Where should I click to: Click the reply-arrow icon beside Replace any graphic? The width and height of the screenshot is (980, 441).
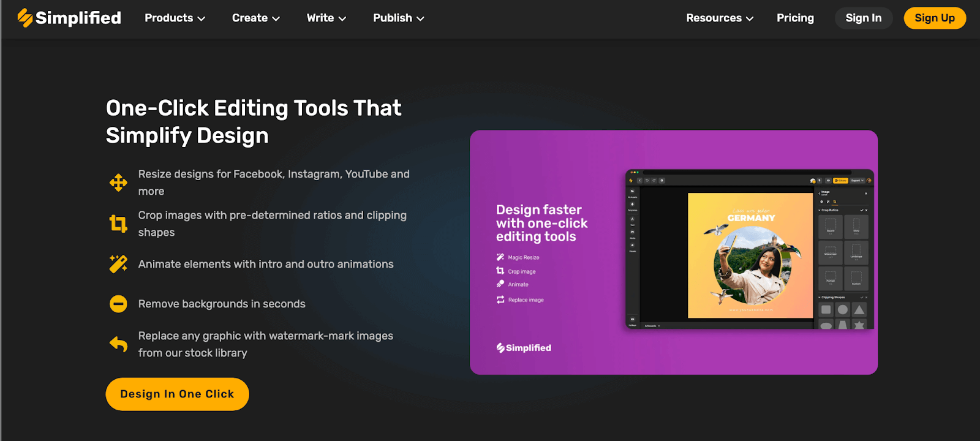tap(118, 344)
